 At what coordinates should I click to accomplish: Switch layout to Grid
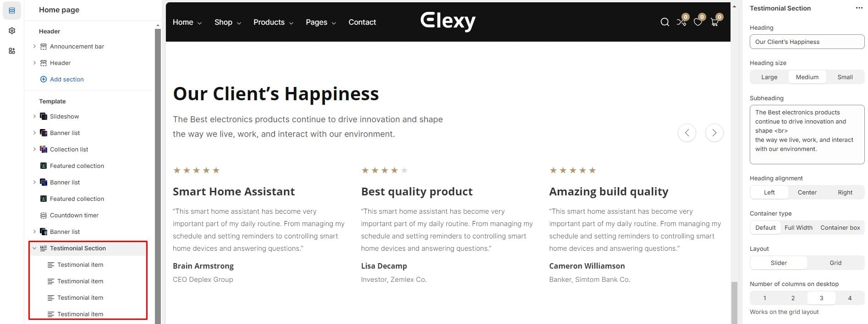coord(835,263)
